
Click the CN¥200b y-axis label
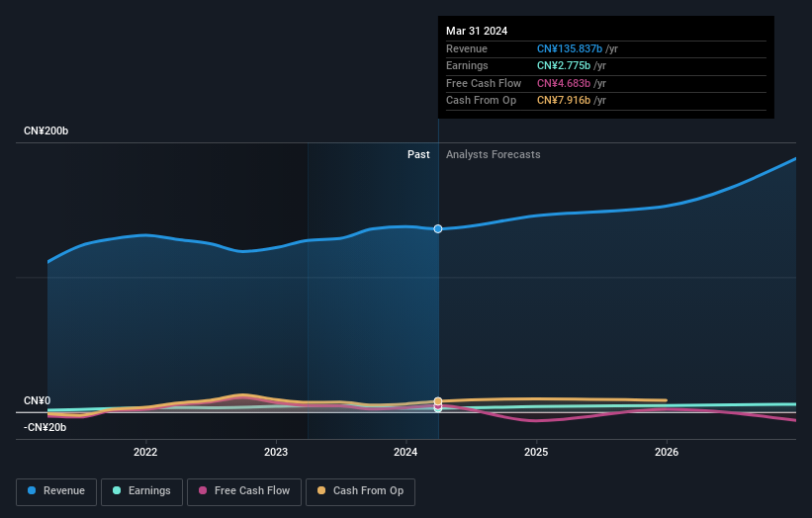point(46,130)
